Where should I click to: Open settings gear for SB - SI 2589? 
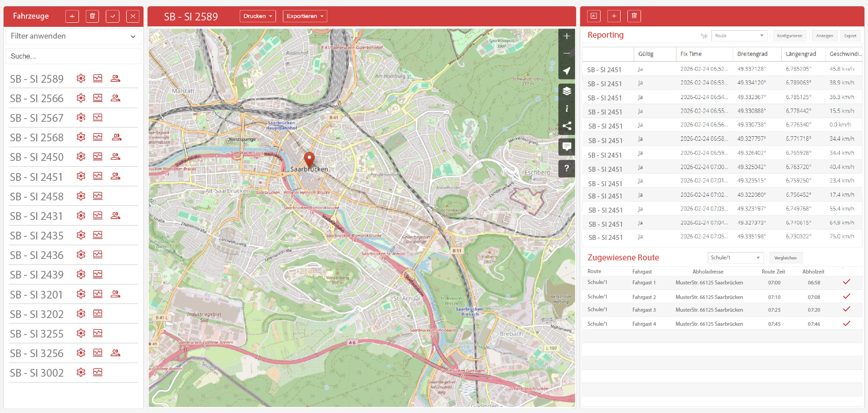click(x=81, y=78)
